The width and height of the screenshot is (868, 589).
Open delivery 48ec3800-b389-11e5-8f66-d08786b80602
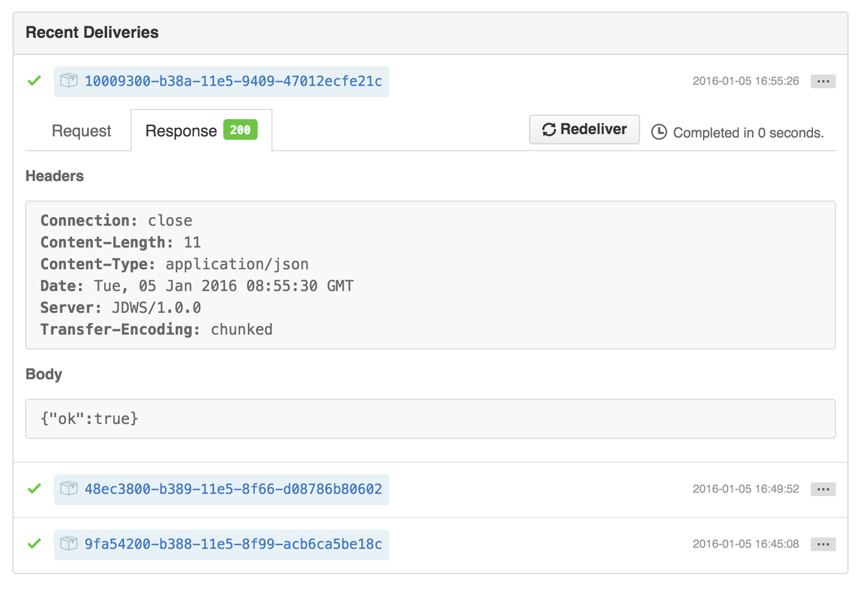click(233, 489)
